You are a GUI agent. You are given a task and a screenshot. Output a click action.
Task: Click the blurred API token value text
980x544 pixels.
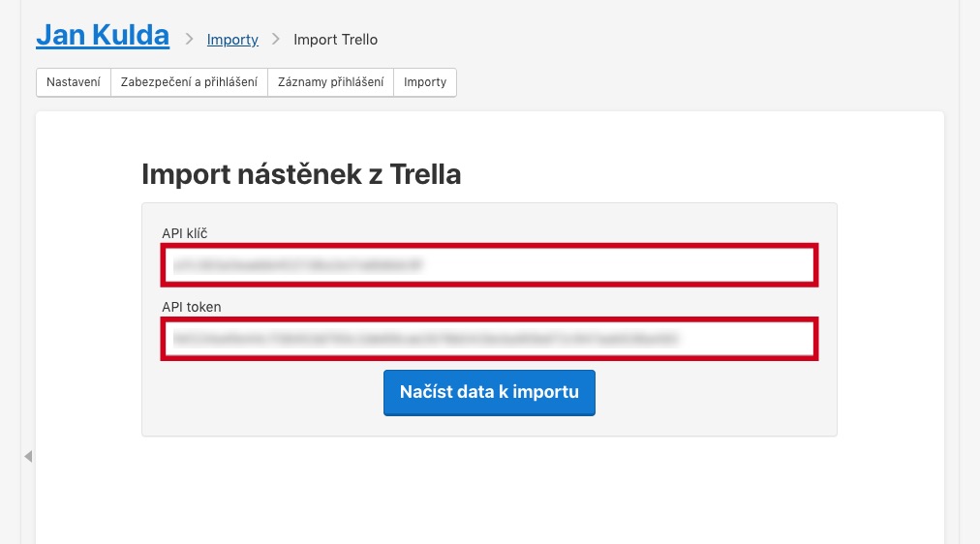(x=426, y=339)
